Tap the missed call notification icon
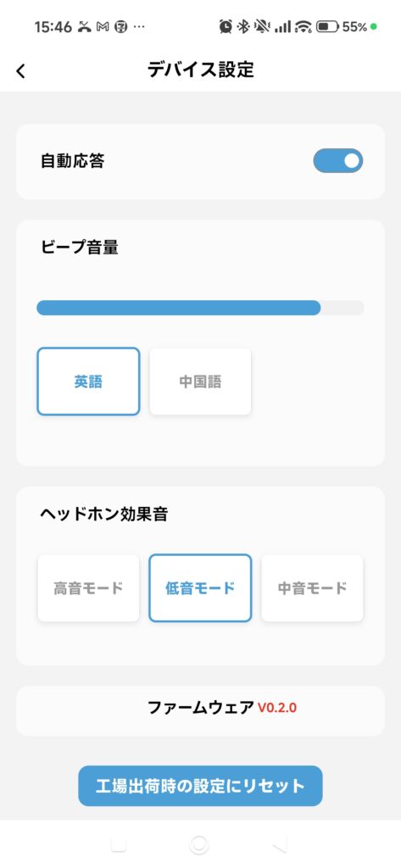This screenshot has width=401, height=868. tap(84, 26)
